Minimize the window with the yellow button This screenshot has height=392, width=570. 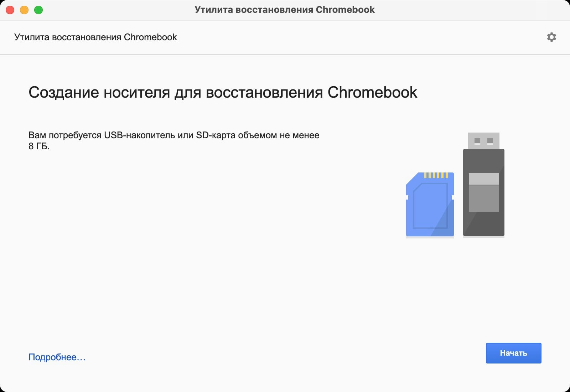tap(24, 10)
